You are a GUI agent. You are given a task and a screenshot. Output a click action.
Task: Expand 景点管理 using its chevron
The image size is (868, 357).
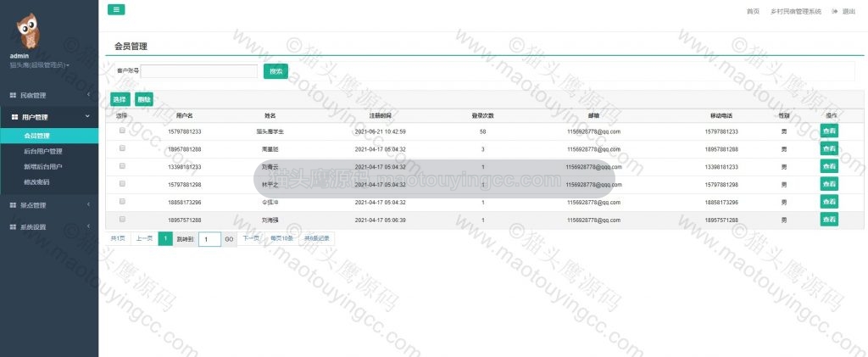(88, 205)
